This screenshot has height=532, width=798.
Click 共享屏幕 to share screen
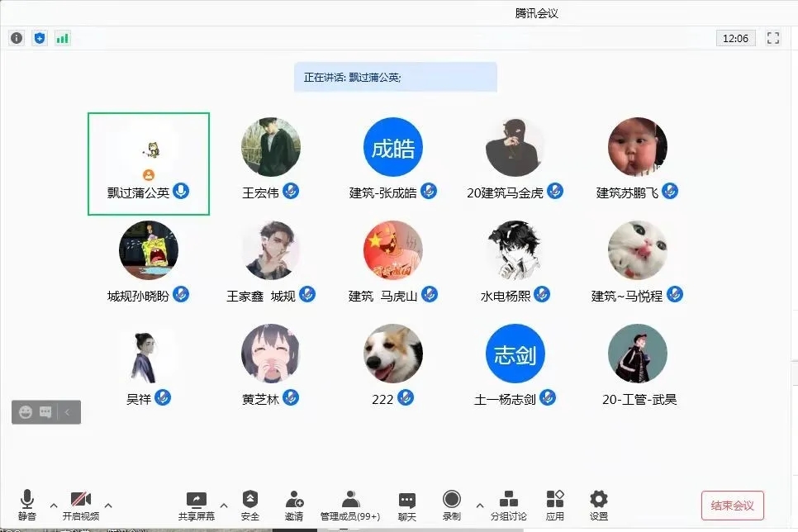coord(197,505)
